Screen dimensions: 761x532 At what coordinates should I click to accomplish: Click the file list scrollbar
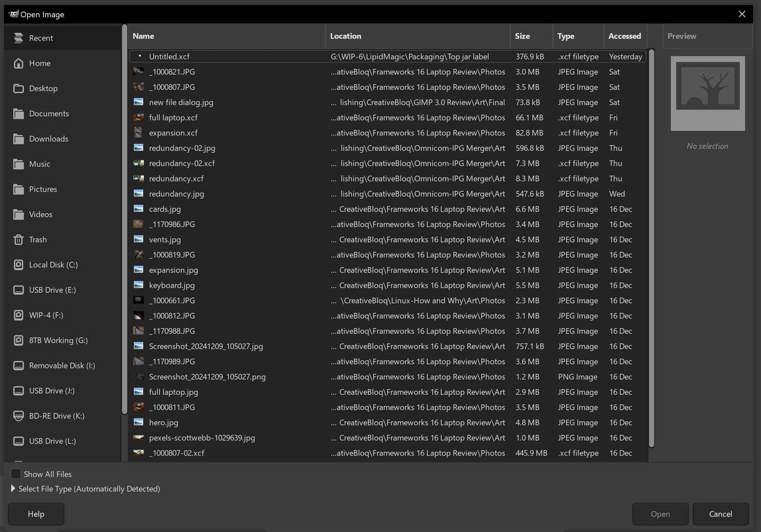click(652, 254)
